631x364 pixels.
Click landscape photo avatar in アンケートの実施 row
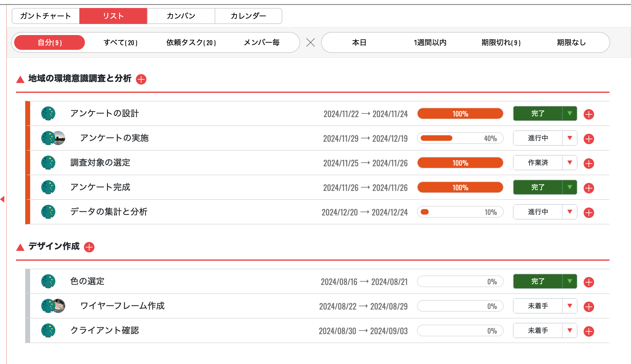[60, 138]
